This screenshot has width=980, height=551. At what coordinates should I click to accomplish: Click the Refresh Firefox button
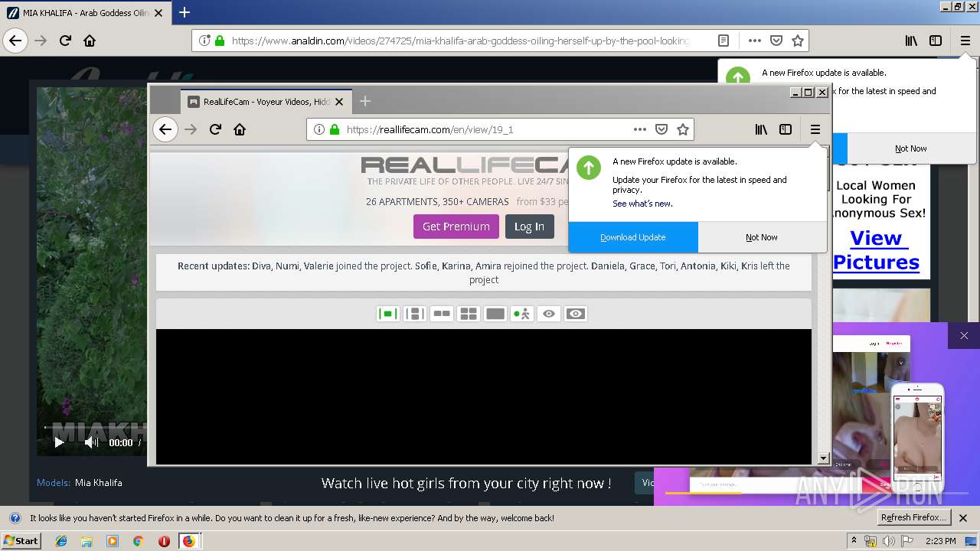pos(913,517)
